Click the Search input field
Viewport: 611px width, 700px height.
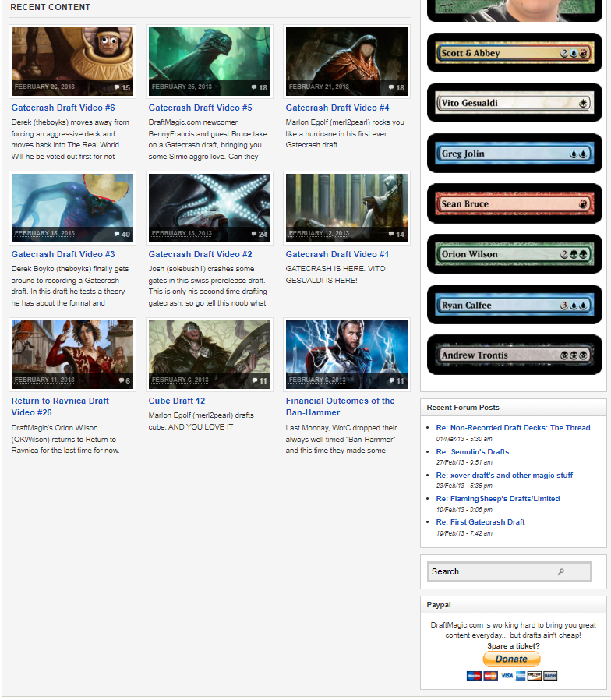[x=510, y=571]
